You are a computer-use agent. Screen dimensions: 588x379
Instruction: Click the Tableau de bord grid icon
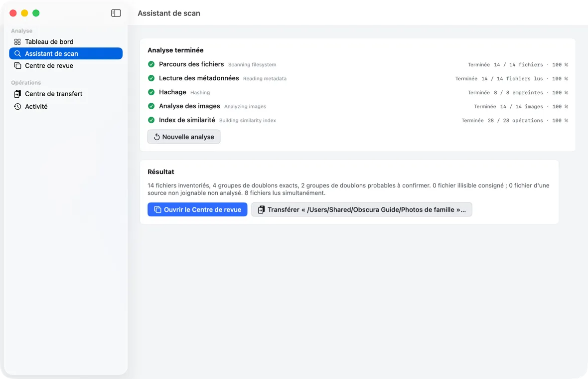pyautogui.click(x=17, y=42)
